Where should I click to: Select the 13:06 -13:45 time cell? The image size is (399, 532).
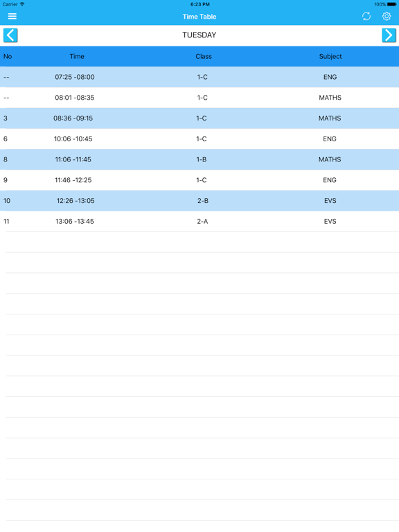pyautogui.click(x=75, y=222)
